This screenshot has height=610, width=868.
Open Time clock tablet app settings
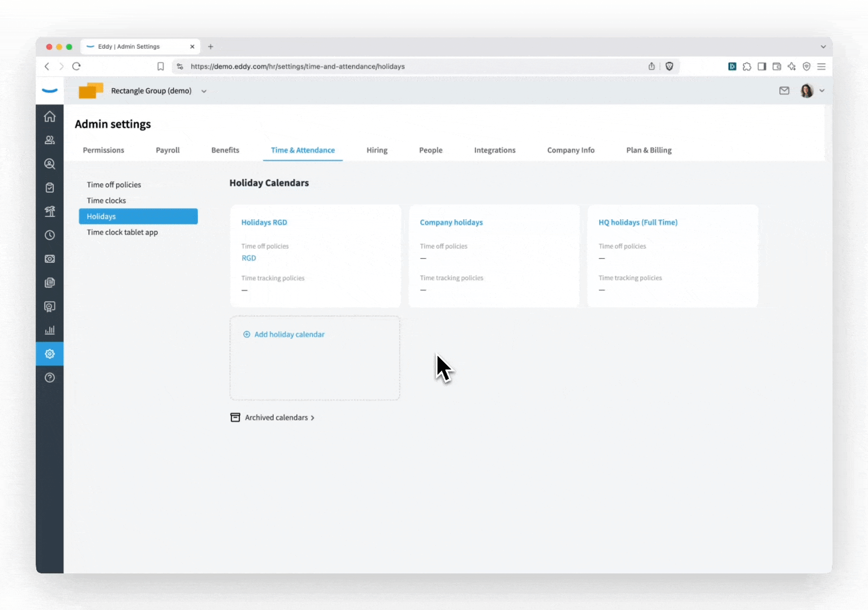(x=122, y=232)
